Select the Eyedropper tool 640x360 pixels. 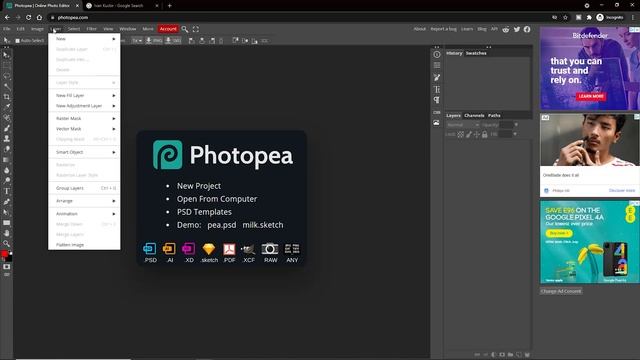point(7,107)
